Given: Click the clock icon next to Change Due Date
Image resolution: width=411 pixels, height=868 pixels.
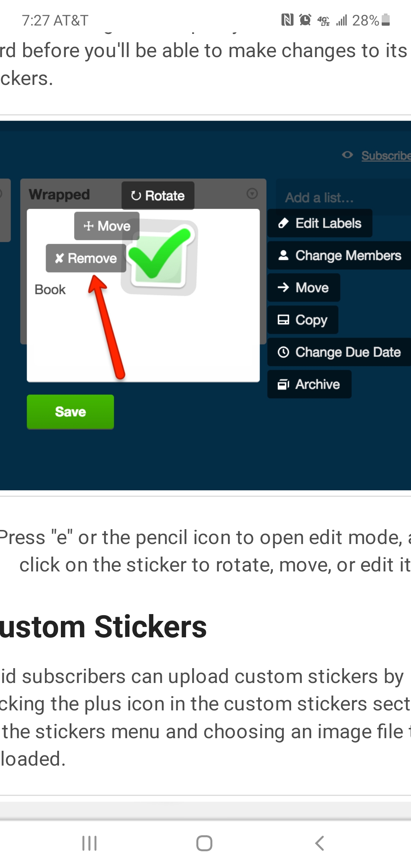Looking at the screenshot, I should click(283, 352).
